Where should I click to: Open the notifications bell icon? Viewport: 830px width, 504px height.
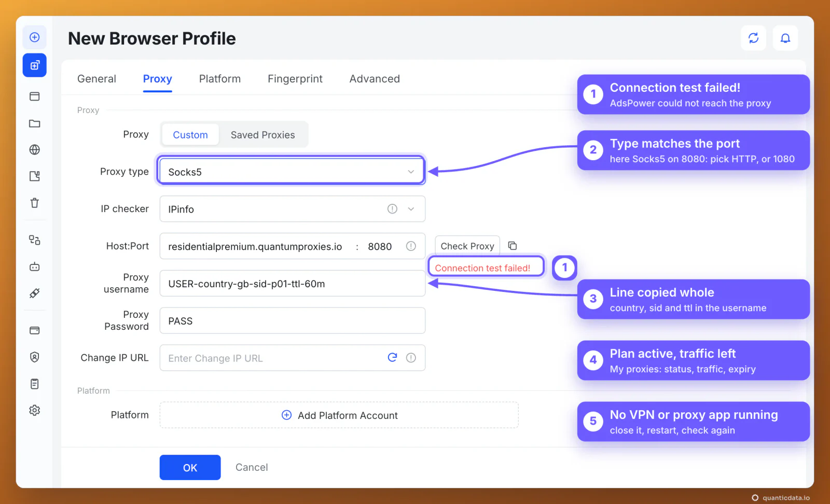point(785,38)
